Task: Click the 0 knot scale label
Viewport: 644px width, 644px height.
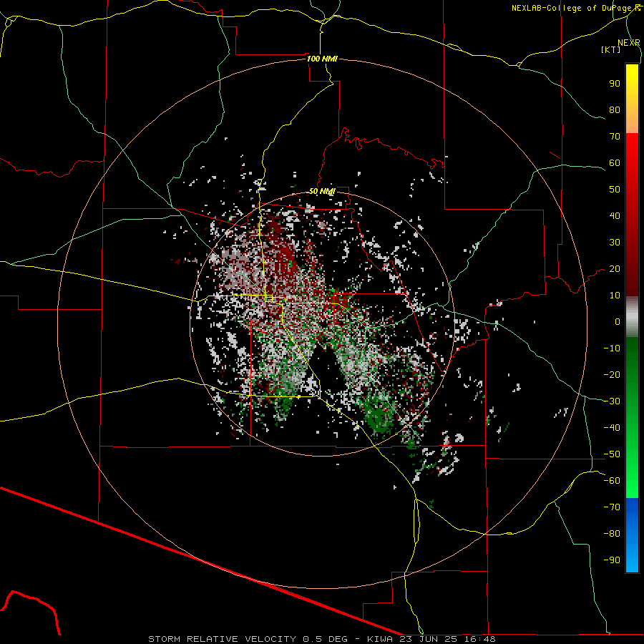Action: click(618, 322)
